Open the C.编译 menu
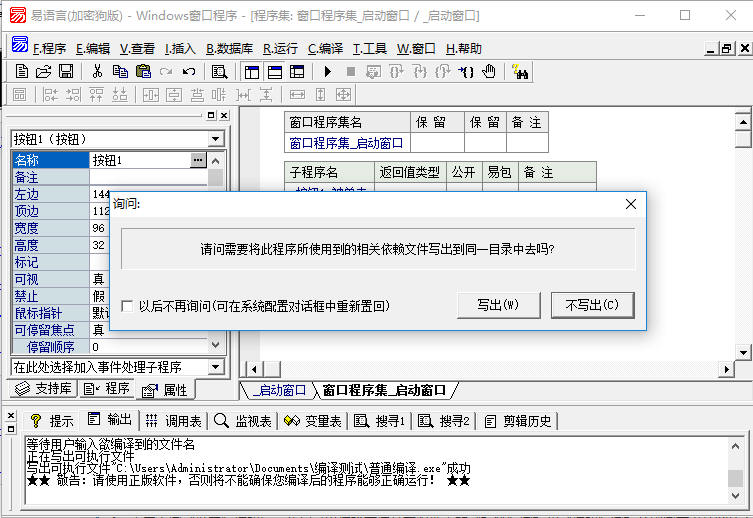753x518 pixels. (326, 48)
